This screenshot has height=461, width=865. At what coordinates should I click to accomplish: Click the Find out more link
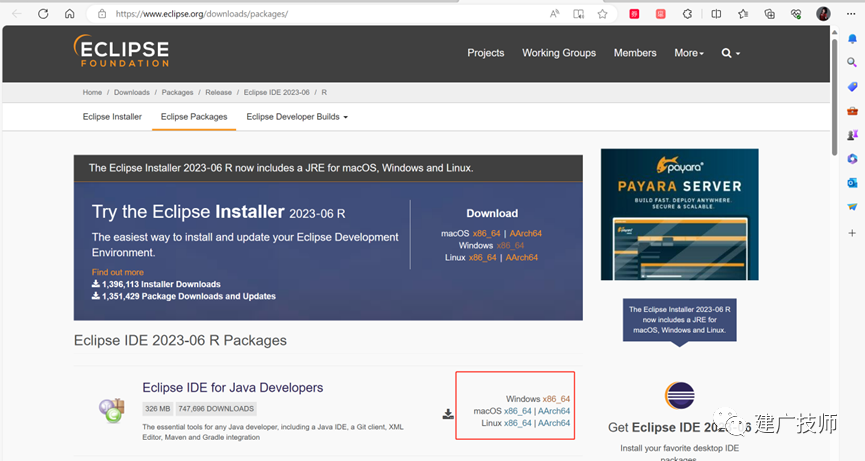pyautogui.click(x=118, y=272)
